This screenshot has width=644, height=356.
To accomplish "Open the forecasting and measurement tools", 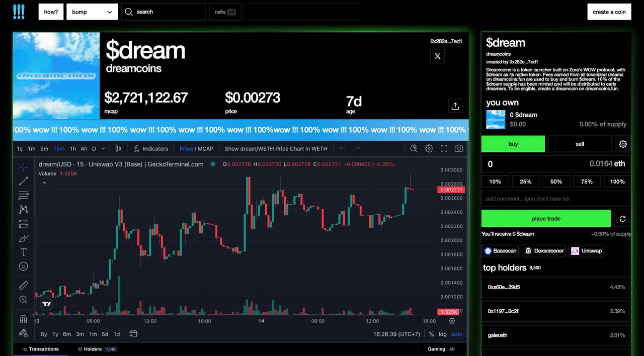I will pyautogui.click(x=23, y=224).
